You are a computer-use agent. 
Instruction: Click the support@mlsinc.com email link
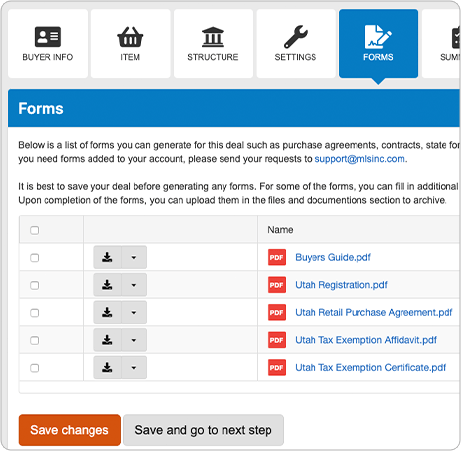click(x=360, y=159)
